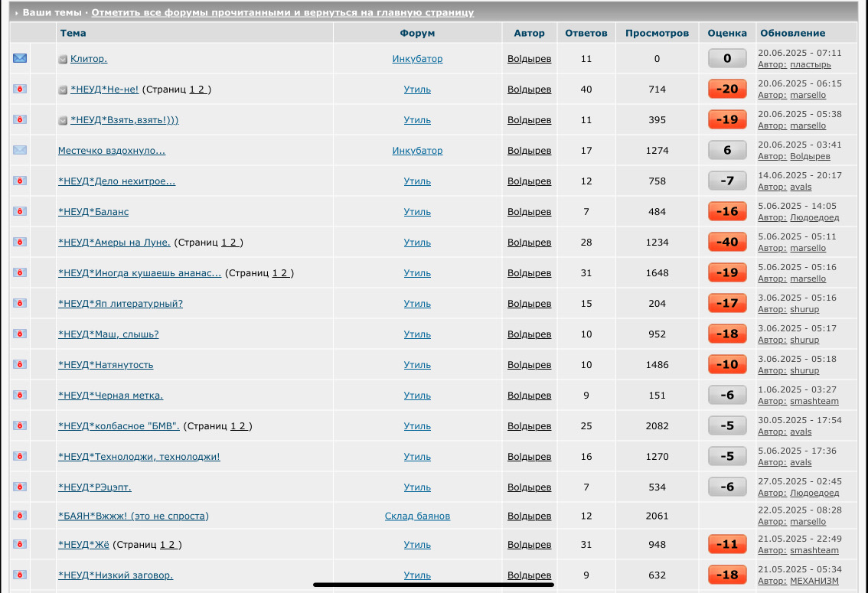868x593 pixels.
Task: Click the locked topic icon for *НЕУД*Не-не!
Action: point(20,89)
